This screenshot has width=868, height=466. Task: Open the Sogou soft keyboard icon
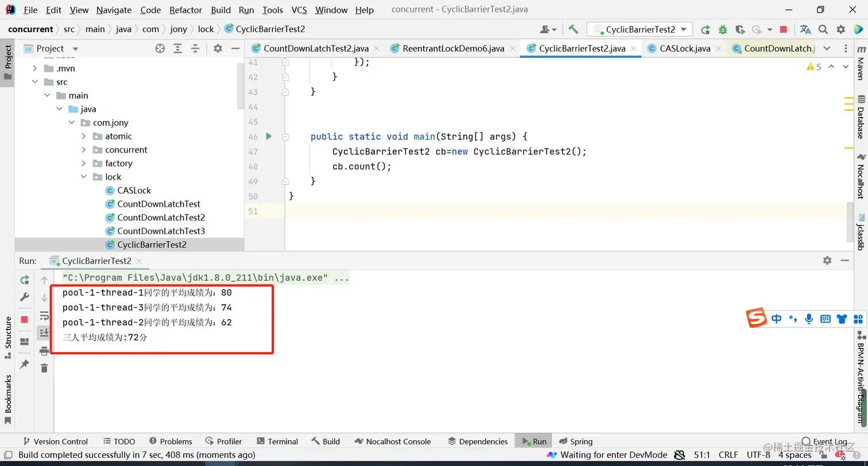[826, 319]
